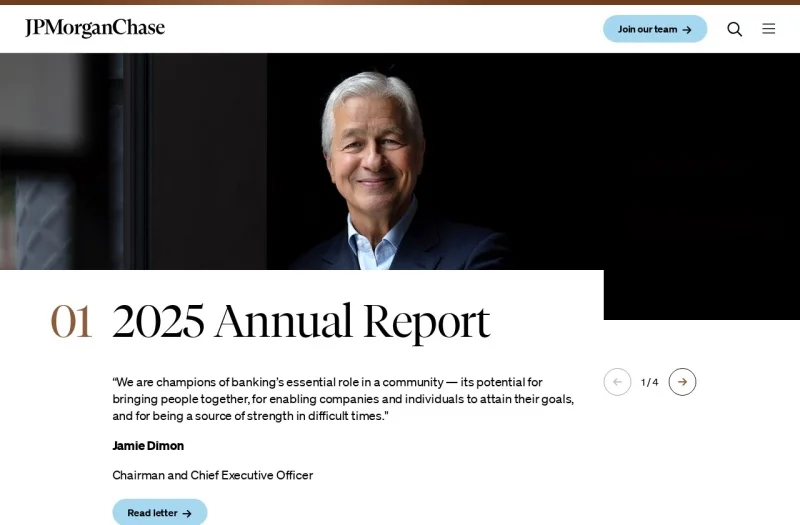Click Chairman and Chief Executive Officer text

(x=213, y=475)
